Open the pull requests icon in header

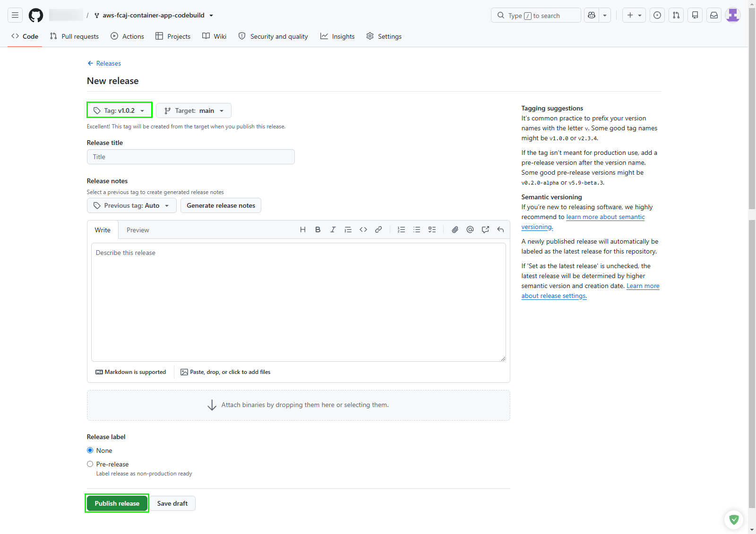676,15
